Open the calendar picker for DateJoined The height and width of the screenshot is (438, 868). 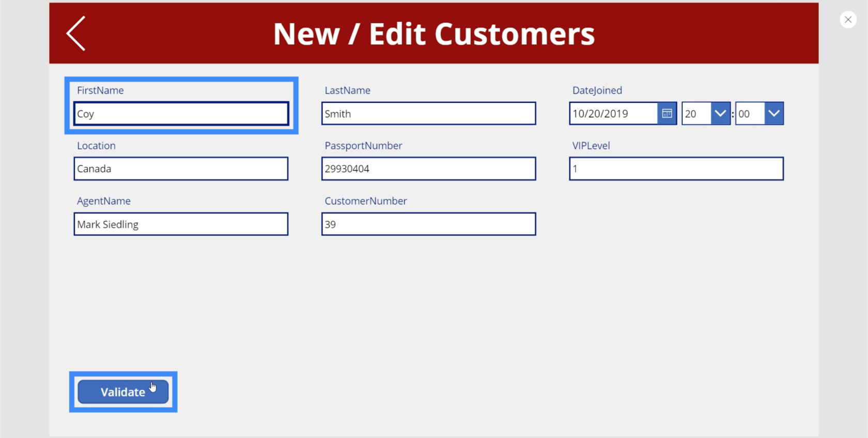[667, 113]
